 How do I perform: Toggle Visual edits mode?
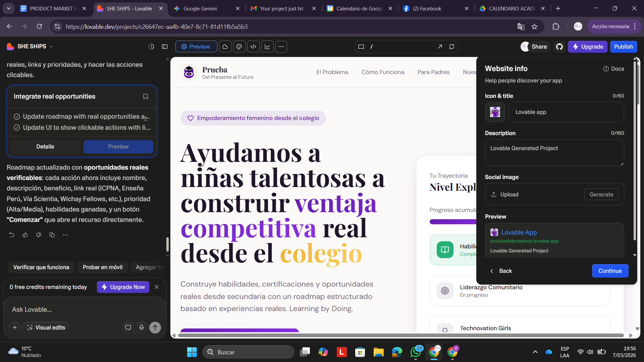click(x=46, y=327)
